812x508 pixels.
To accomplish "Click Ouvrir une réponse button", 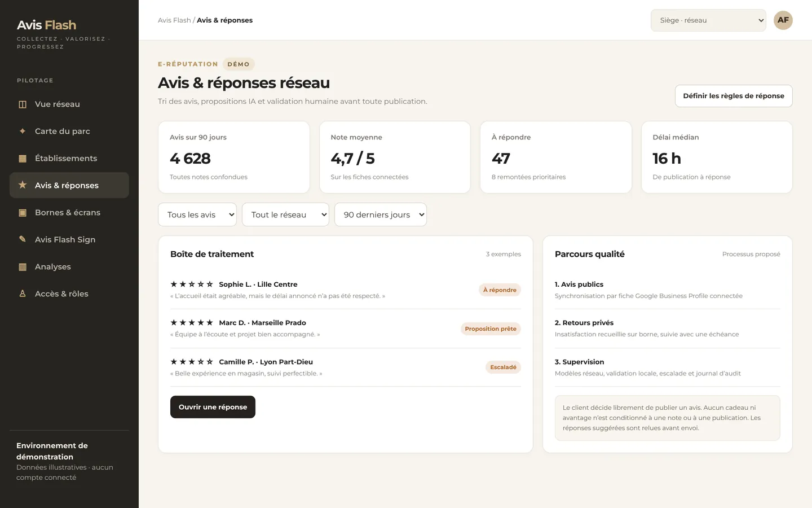I will (x=213, y=407).
